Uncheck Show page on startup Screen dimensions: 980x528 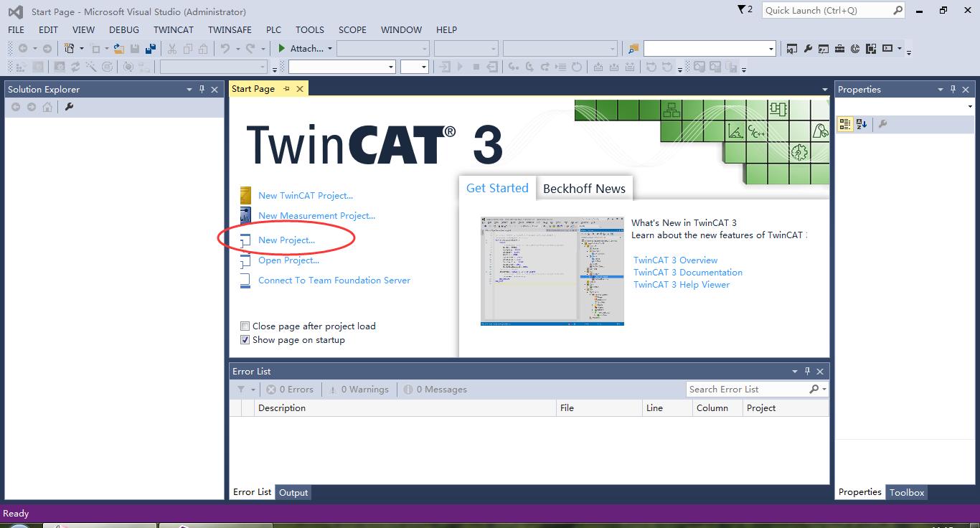(x=245, y=340)
